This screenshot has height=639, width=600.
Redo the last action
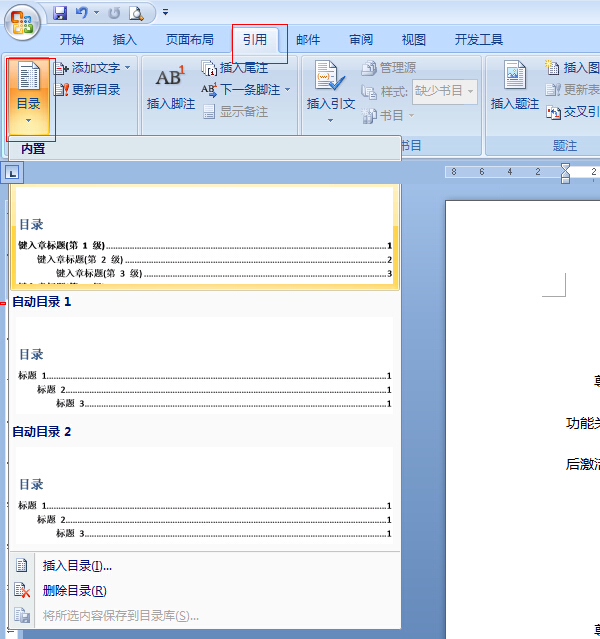pyautogui.click(x=114, y=13)
